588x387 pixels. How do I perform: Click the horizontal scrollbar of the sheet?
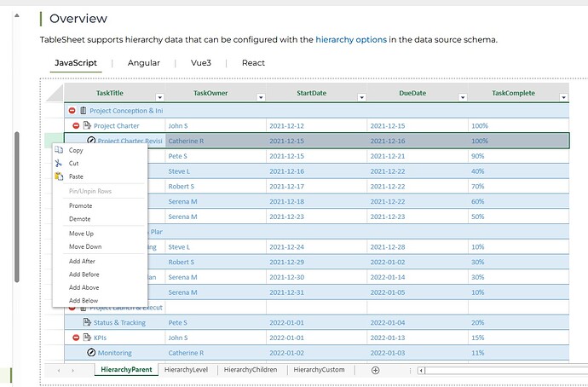[x=503, y=371]
